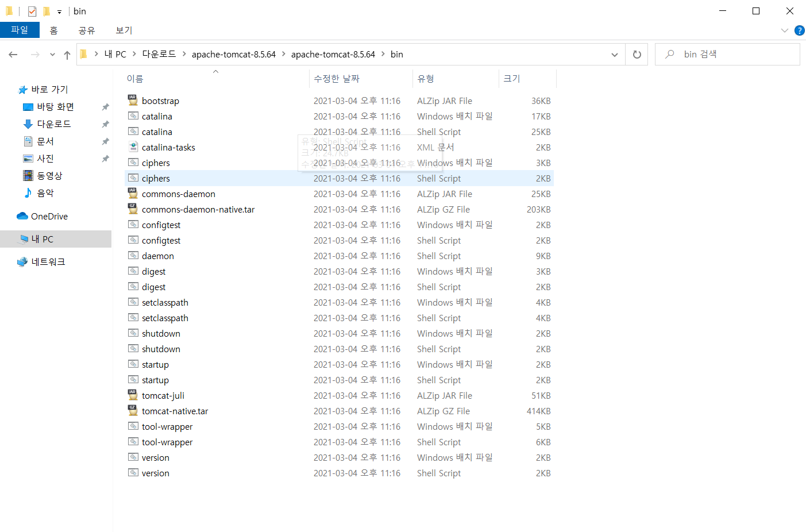The width and height of the screenshot is (806, 532).
Task: Click the Properties checkmark icon in title bar
Action: coord(32,11)
